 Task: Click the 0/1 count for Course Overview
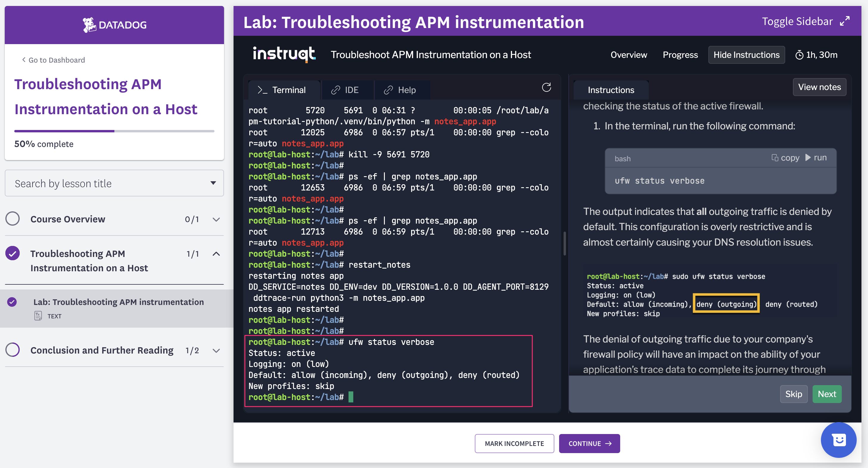point(192,219)
